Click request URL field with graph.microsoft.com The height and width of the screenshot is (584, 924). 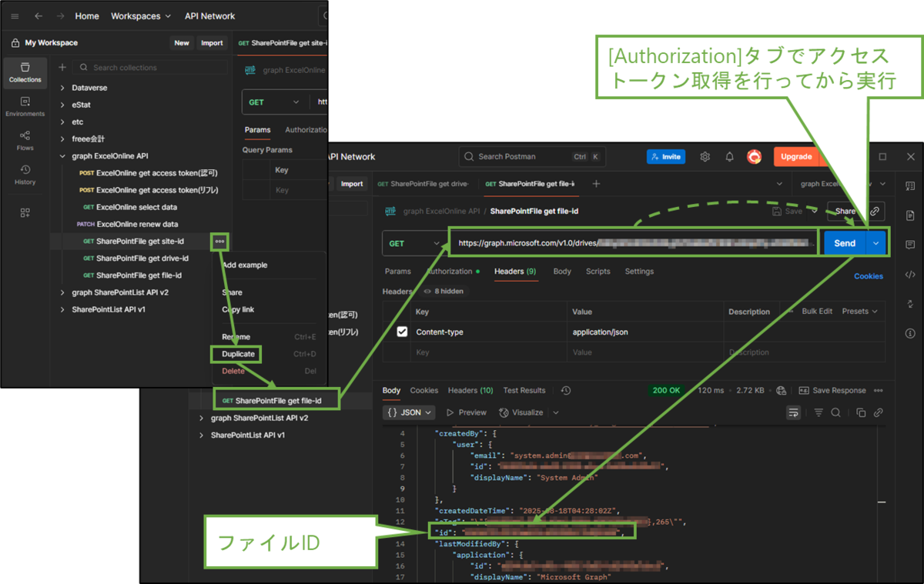click(x=633, y=243)
